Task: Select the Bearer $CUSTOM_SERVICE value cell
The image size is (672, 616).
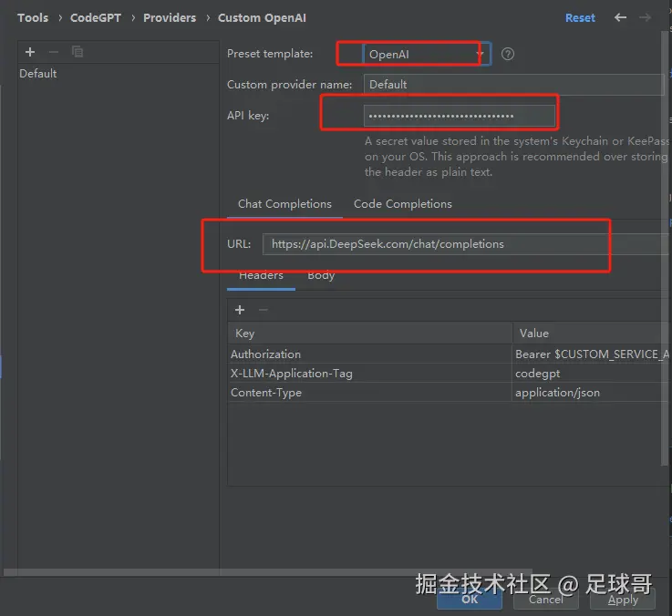Action: click(x=592, y=354)
